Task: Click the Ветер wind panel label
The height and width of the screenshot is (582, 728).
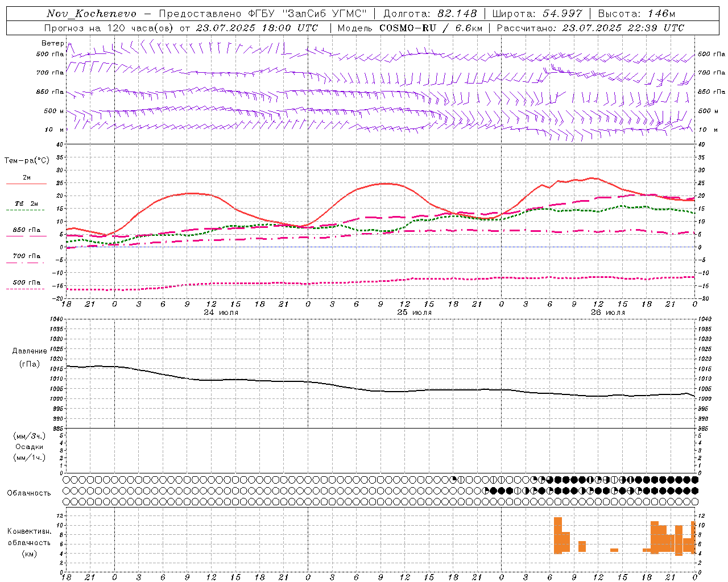Action: click(x=52, y=43)
